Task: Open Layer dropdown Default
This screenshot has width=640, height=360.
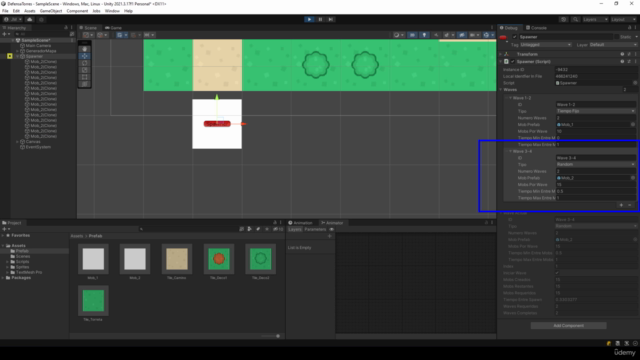Action: (613, 45)
